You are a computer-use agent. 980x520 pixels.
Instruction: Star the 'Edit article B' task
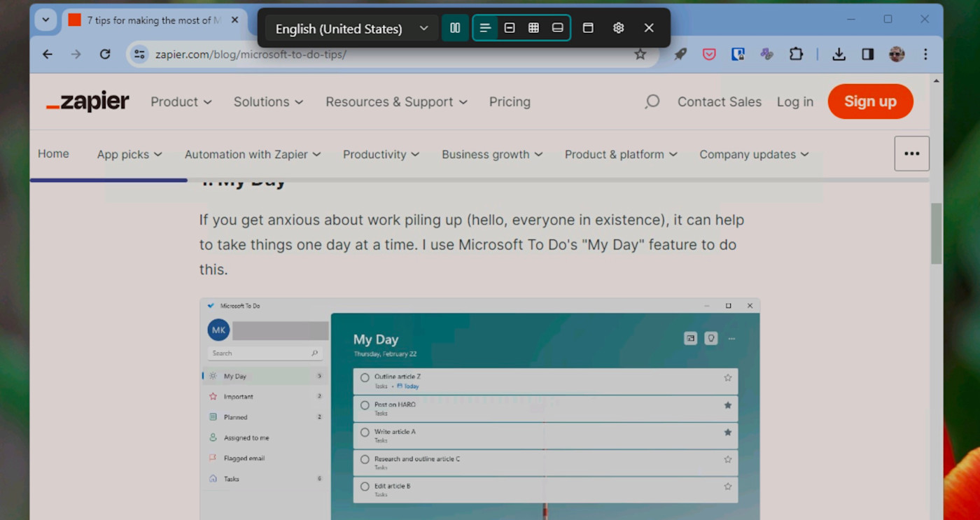[x=728, y=486]
